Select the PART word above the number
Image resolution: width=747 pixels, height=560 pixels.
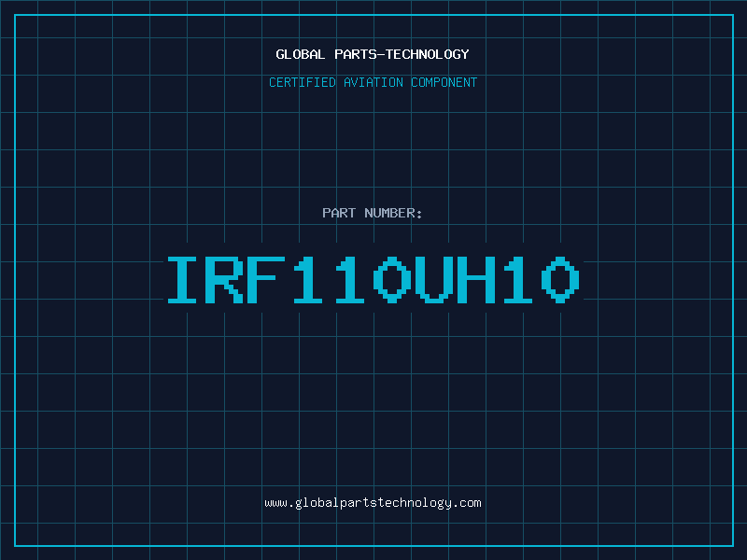339,213
